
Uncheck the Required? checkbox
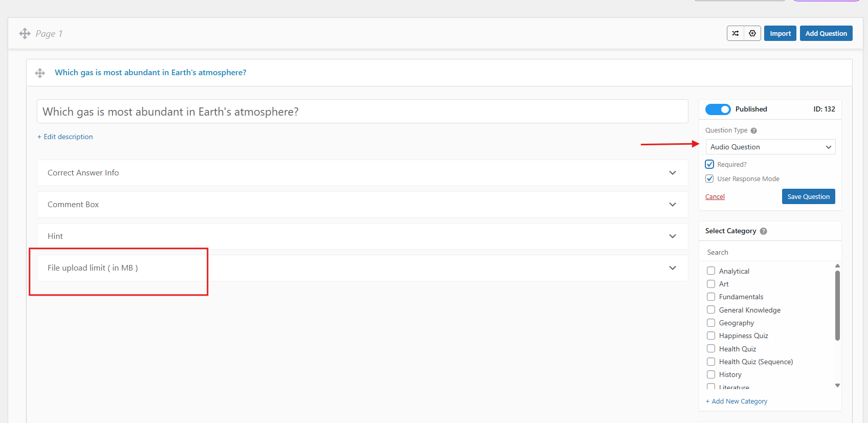click(x=709, y=164)
